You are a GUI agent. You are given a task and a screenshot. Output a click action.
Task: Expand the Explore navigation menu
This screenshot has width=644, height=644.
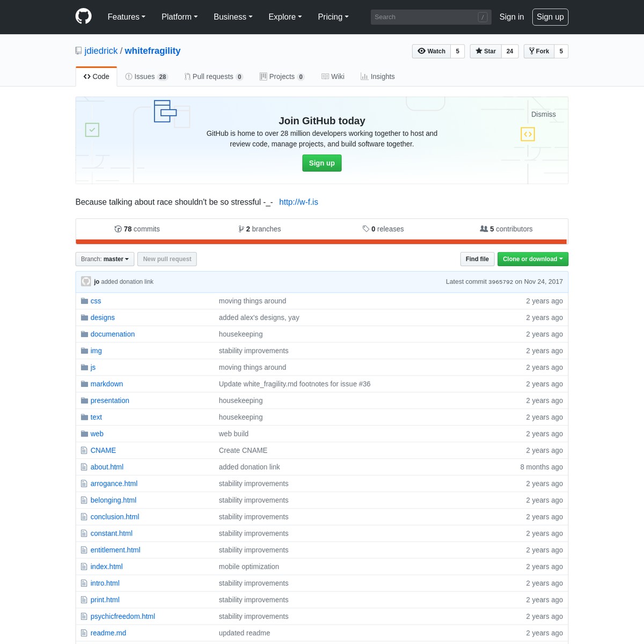pyautogui.click(x=285, y=17)
